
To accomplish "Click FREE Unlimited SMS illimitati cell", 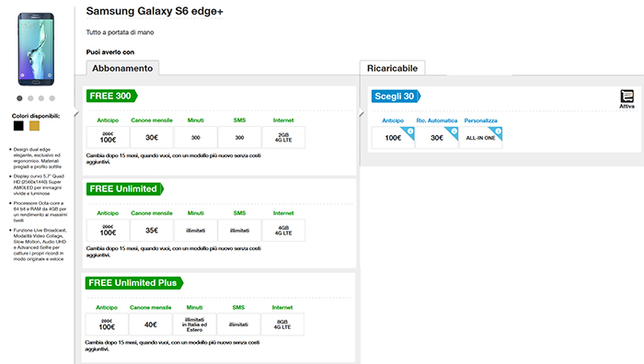I will click(239, 230).
